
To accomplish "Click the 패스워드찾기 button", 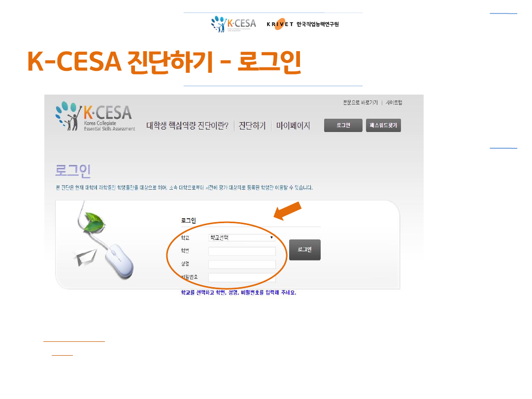I will coord(383,125).
